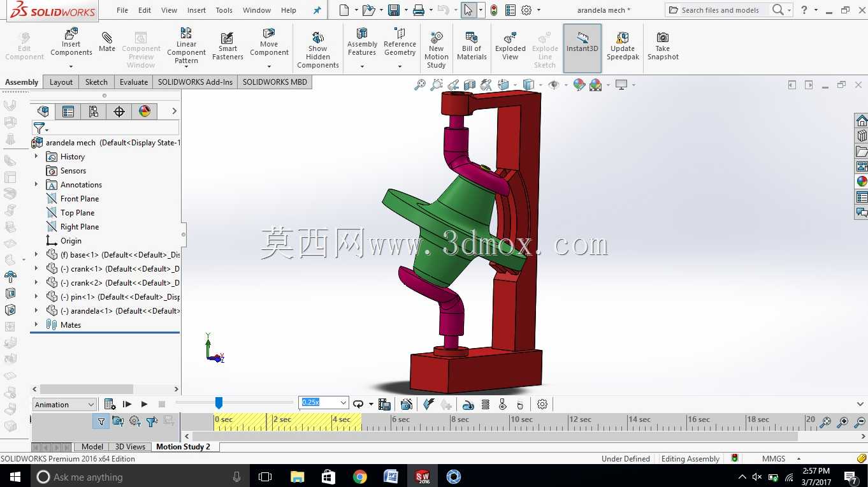Open the Insert menu

click(x=196, y=10)
